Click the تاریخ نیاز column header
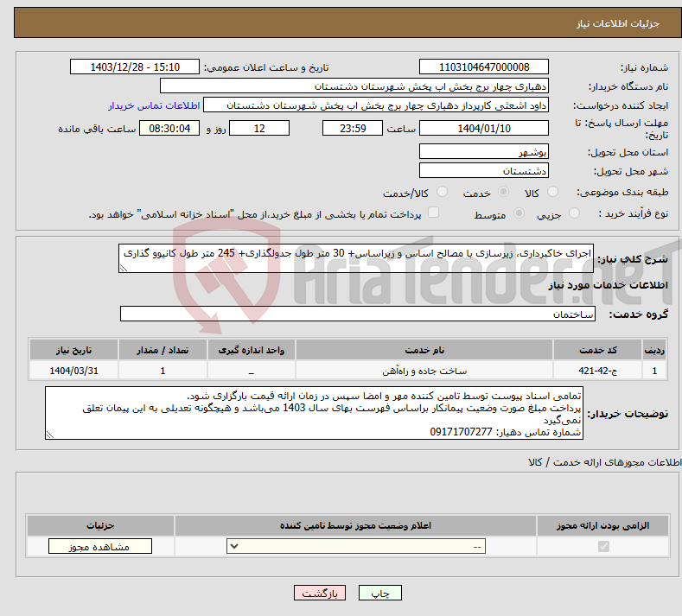682x616 pixels. [x=73, y=350]
